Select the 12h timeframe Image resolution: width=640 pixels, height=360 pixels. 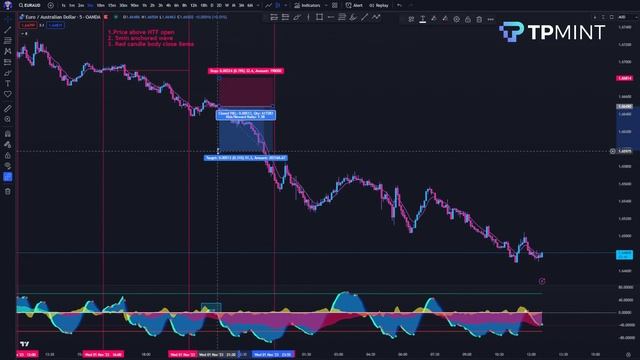pyautogui.click(x=193, y=5)
